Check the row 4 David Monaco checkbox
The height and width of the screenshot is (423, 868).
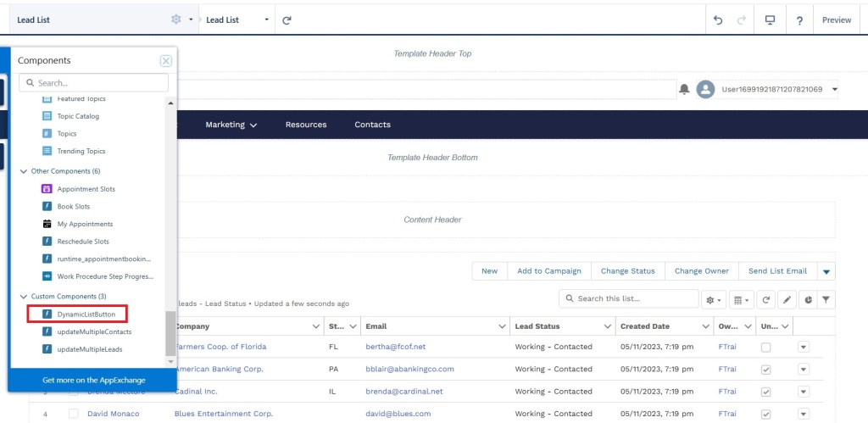click(73, 414)
